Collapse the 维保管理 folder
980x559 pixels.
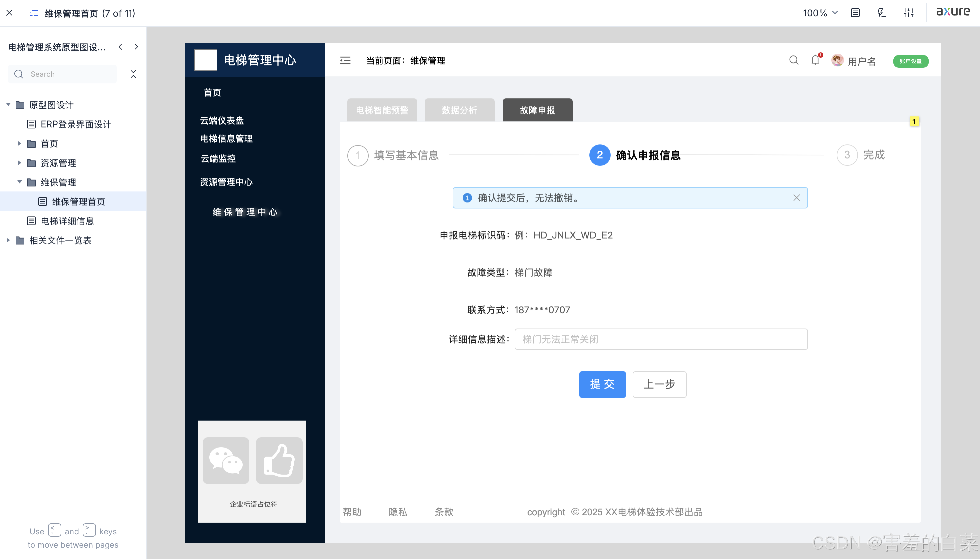tap(19, 182)
